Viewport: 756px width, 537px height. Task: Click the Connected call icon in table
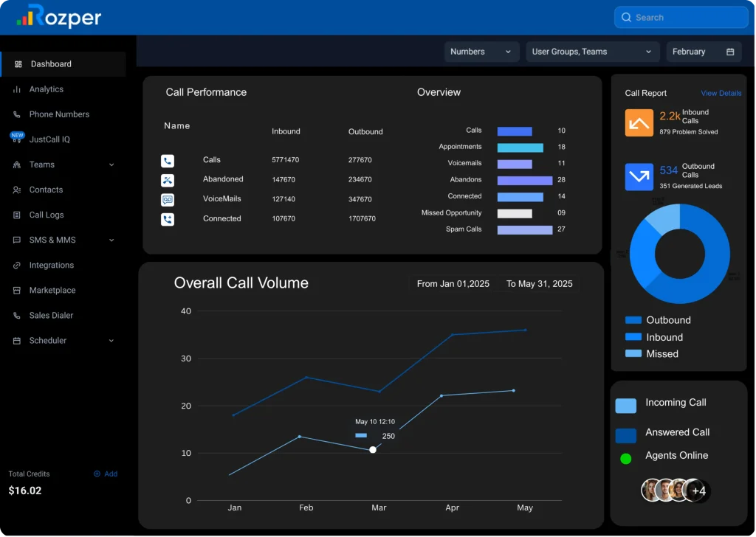point(168,219)
